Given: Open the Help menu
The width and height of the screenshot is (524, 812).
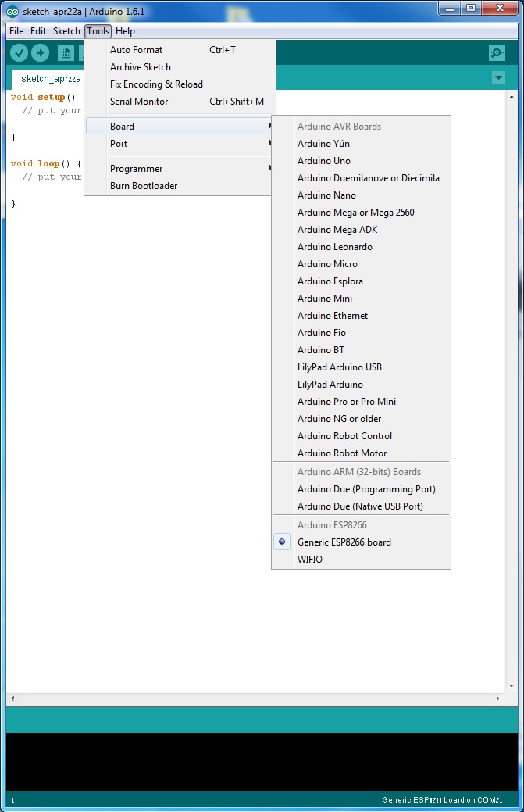Looking at the screenshot, I should click(x=125, y=31).
